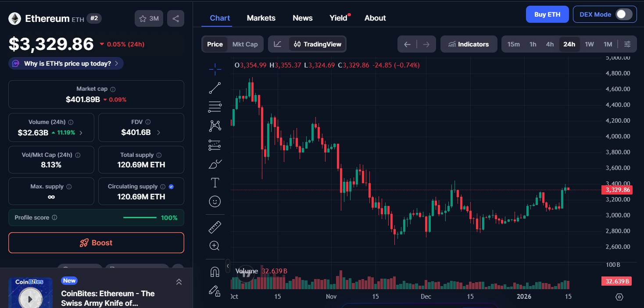Click the verified circulating supply badge
The width and height of the screenshot is (644, 308).
[x=171, y=186]
